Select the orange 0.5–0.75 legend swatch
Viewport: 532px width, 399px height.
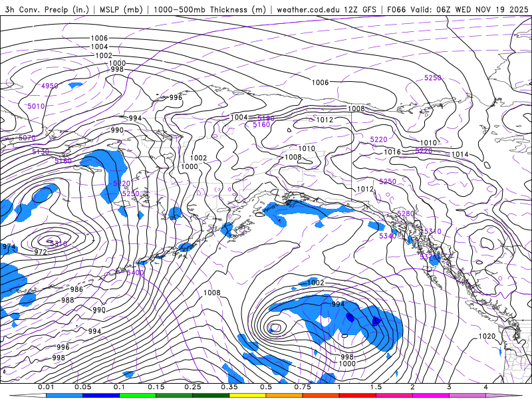click(x=285, y=396)
